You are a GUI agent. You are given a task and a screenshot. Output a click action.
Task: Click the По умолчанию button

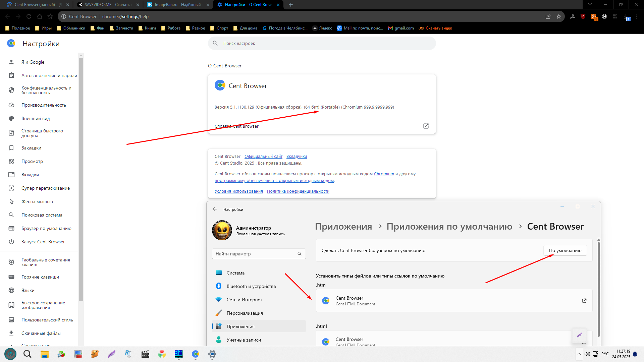click(565, 250)
